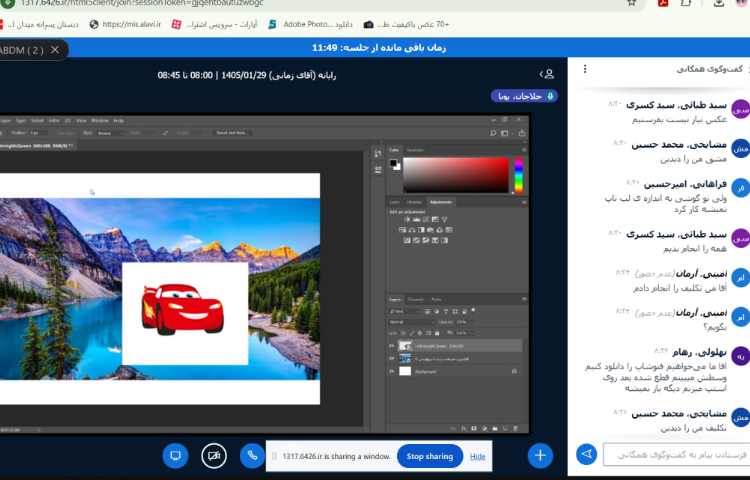Add a Brightness/Contrast adjustment in Photoshop
Viewport: 750px width, 480px height.
(x=407, y=219)
